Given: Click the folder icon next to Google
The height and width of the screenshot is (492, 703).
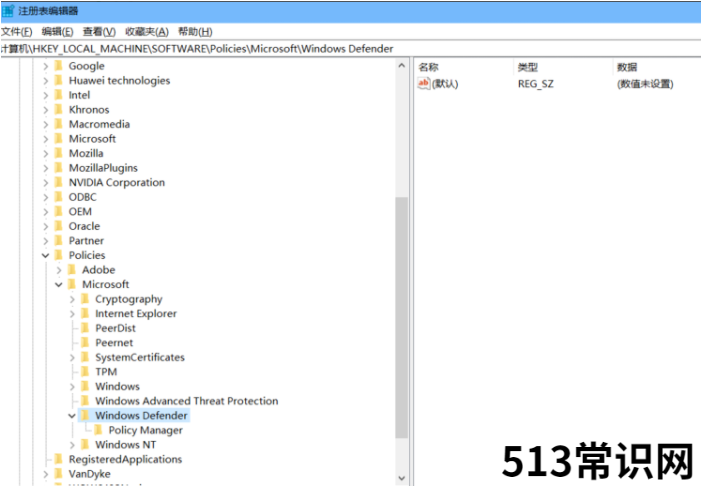Looking at the screenshot, I should (x=58, y=66).
